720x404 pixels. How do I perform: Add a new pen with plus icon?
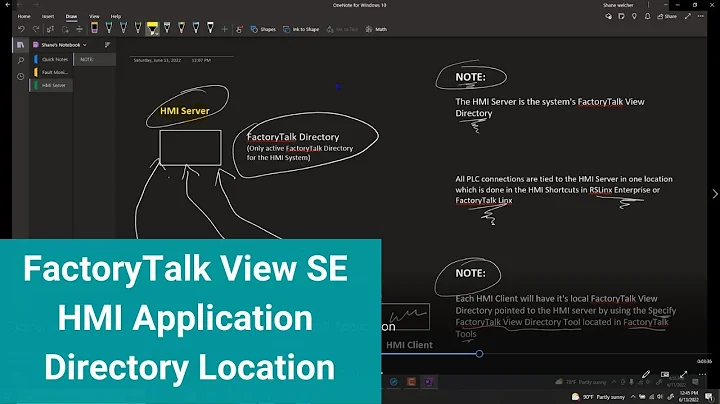pyautogui.click(x=225, y=29)
